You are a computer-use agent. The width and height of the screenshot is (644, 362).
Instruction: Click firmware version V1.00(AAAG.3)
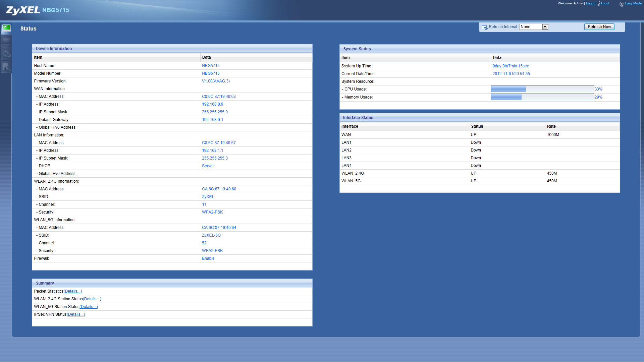pos(216,81)
